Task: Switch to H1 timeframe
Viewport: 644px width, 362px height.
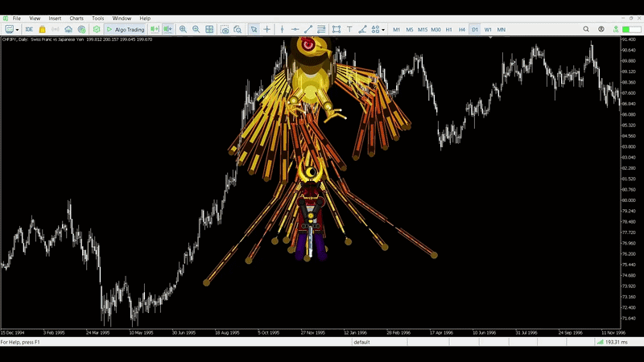Action: click(449, 30)
